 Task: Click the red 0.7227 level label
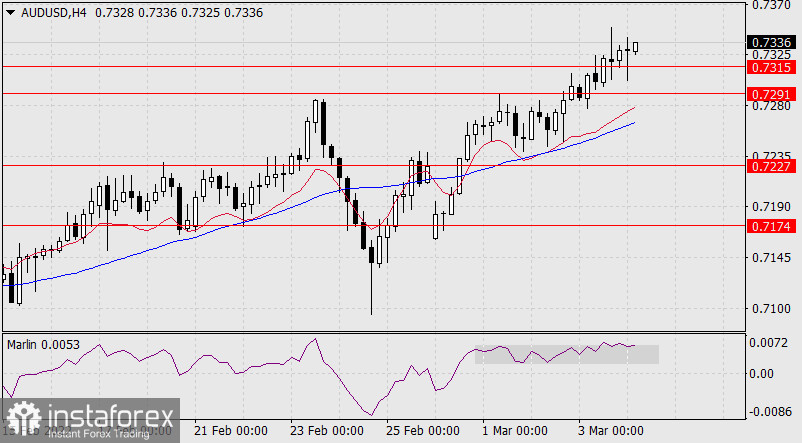771,166
